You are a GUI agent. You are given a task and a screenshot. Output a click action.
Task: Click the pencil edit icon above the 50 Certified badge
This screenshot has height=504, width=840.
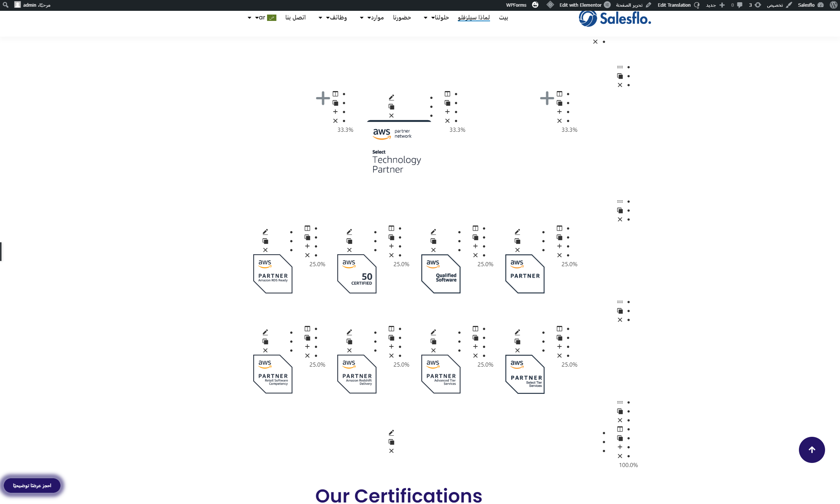[x=349, y=232]
